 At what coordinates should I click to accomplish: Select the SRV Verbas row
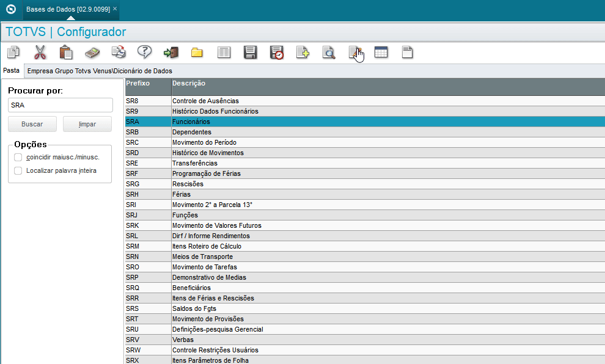pyautogui.click(x=365, y=340)
